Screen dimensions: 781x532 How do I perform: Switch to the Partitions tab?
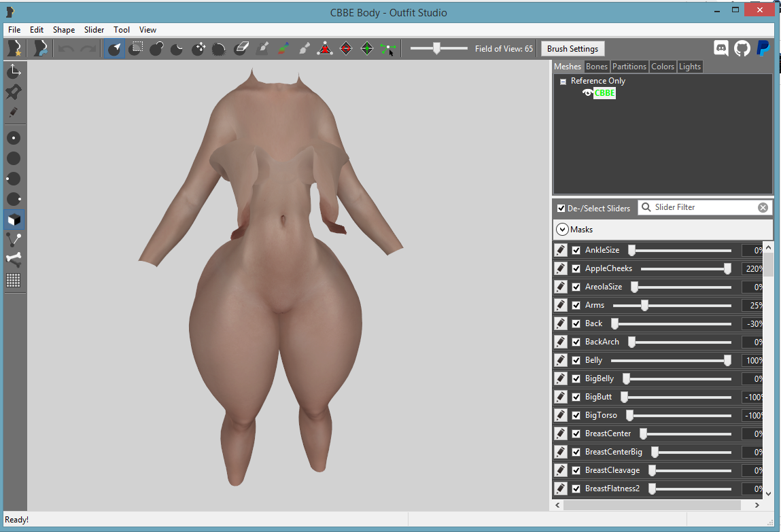pos(629,67)
